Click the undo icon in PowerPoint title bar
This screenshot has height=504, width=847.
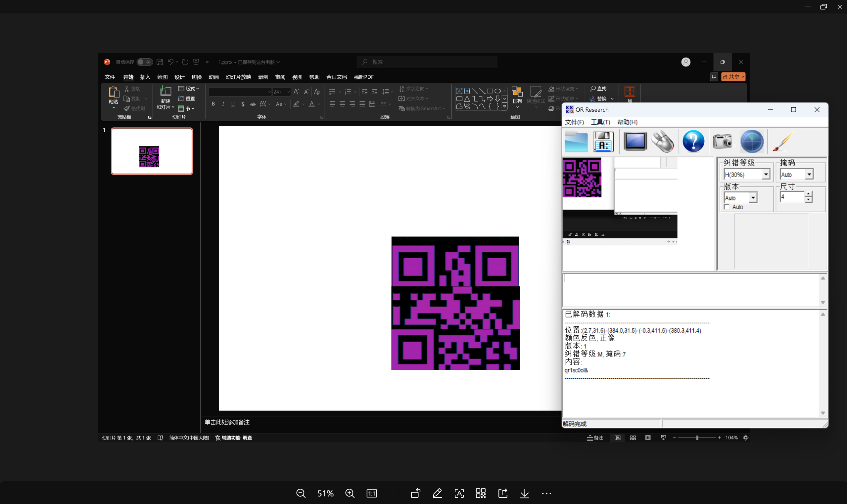(x=170, y=62)
